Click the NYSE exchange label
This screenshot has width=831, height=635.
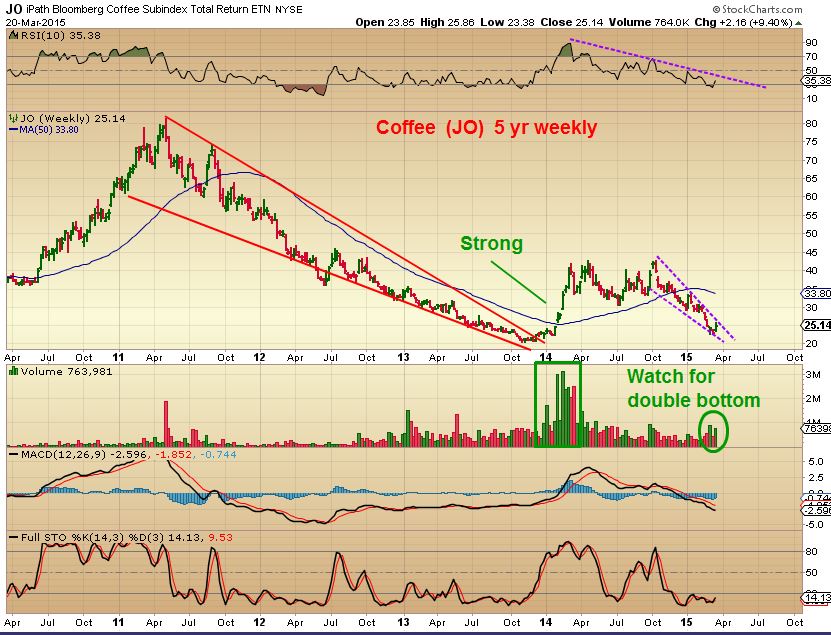pyautogui.click(x=289, y=10)
